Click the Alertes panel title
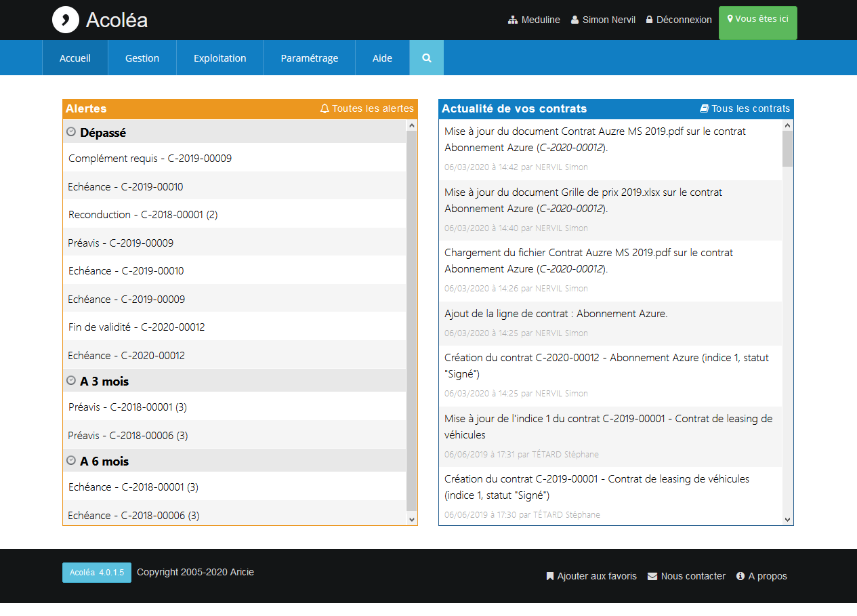857x616 pixels. [86, 108]
